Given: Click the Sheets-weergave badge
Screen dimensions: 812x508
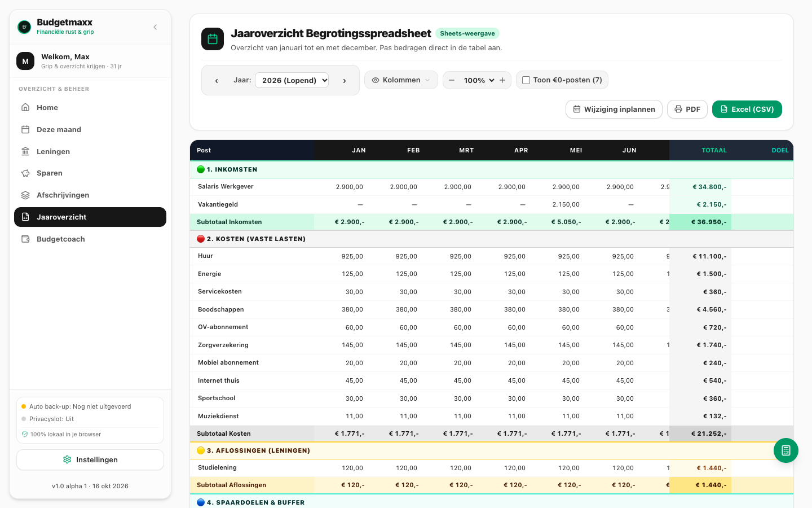Looking at the screenshot, I should tap(467, 33).
